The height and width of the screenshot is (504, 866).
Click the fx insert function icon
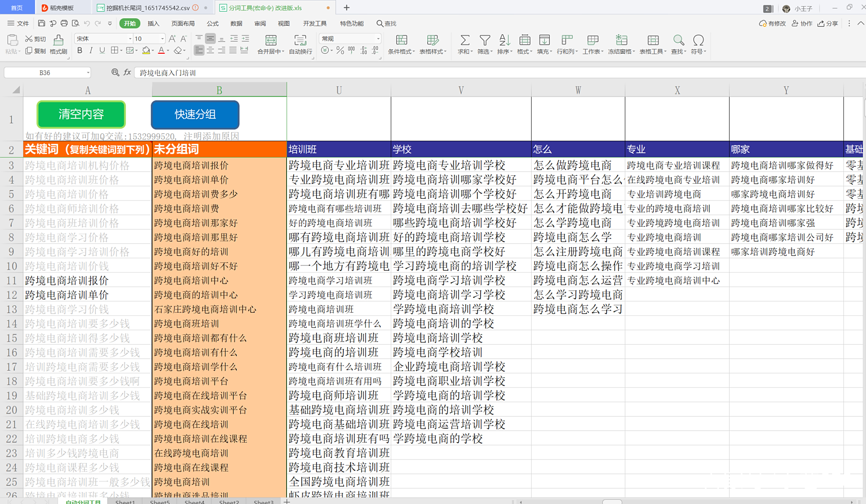(x=127, y=72)
